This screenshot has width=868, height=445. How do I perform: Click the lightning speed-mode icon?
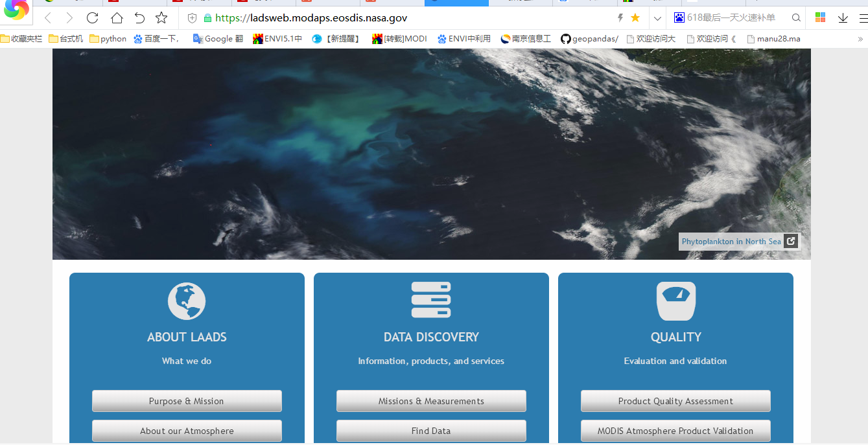tap(620, 18)
